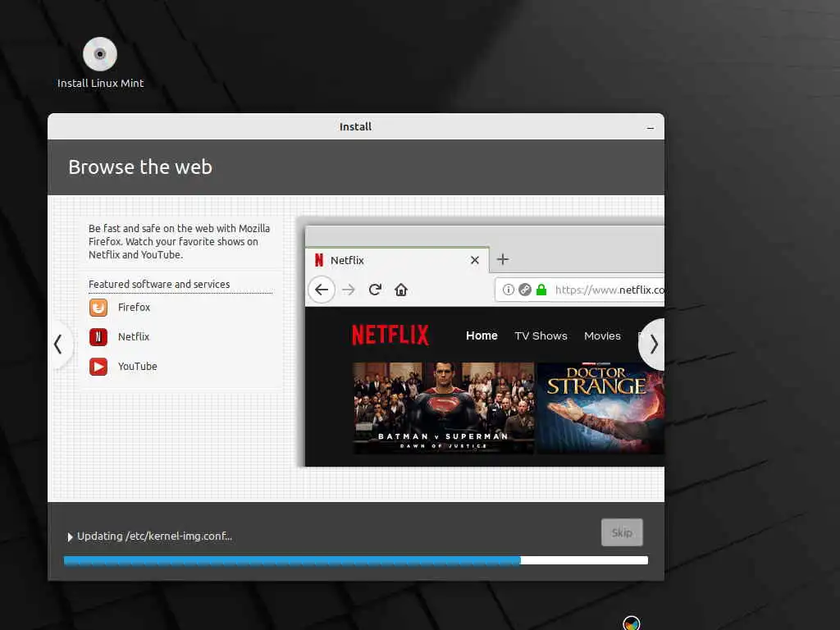Image resolution: width=840 pixels, height=630 pixels.
Task: Click the permissions link icon in address bar
Action: [525, 290]
